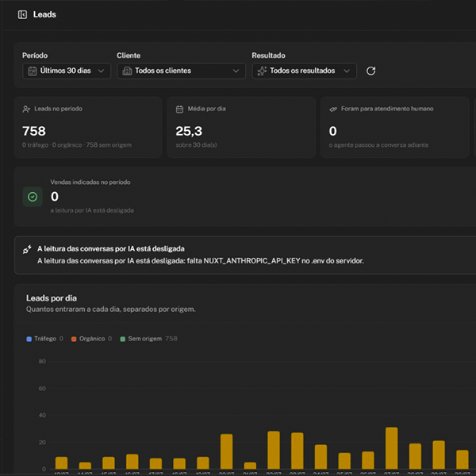This screenshot has width=476, height=476.
Task: Click the calendar icon on Média por dia
Action: 180,109
